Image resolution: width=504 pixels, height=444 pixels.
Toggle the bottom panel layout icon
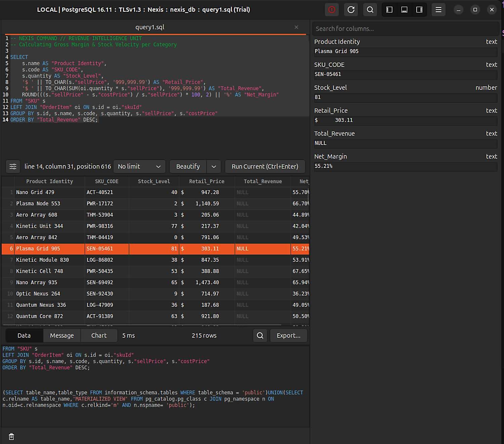click(405, 10)
